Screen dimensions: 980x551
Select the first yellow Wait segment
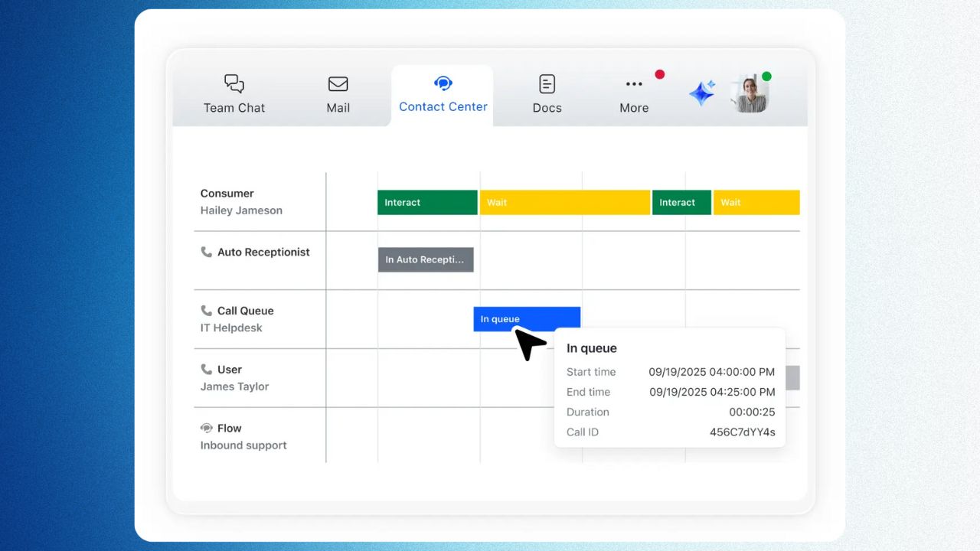pyautogui.click(x=564, y=203)
